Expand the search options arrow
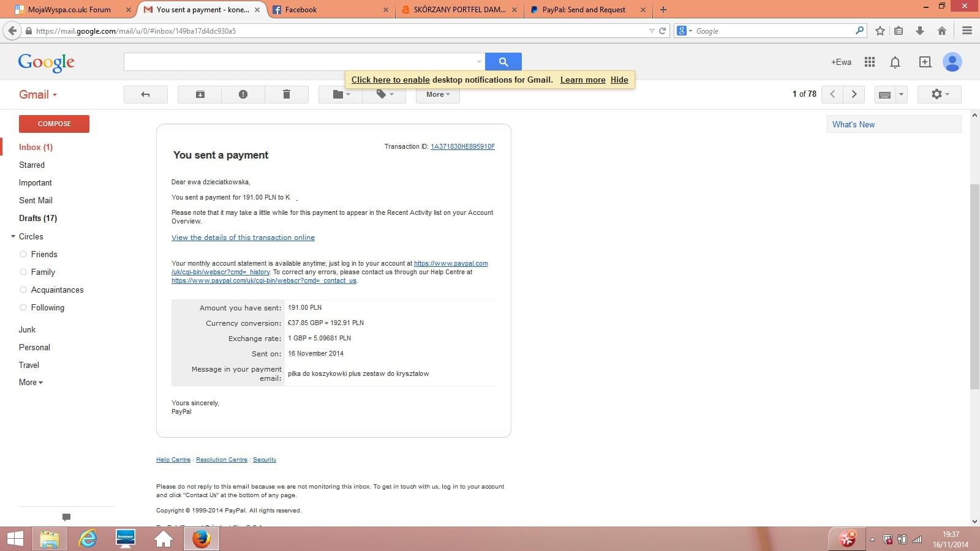This screenshot has height=551, width=980. [x=479, y=62]
